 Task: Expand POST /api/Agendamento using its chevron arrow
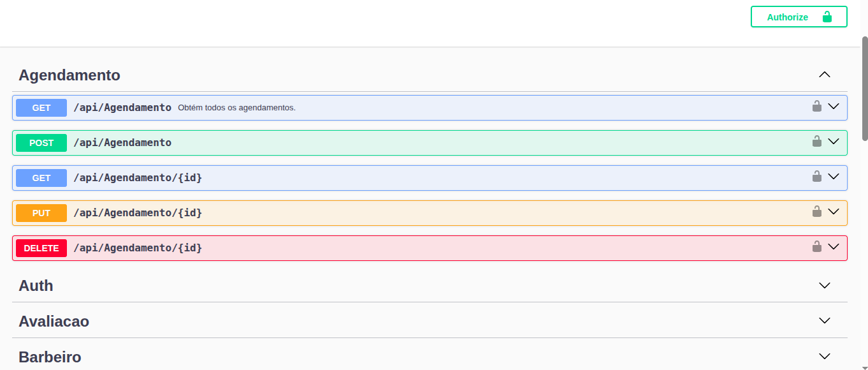(834, 142)
